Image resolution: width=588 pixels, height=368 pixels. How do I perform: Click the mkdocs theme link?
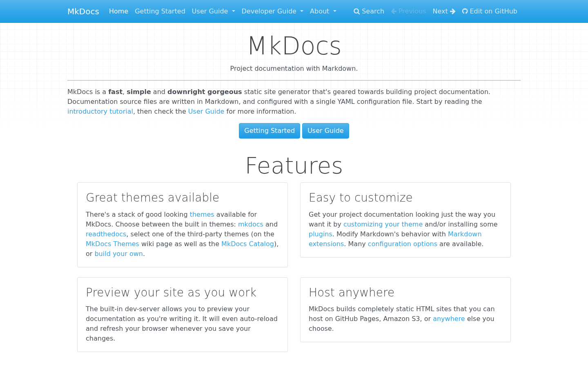click(251, 224)
